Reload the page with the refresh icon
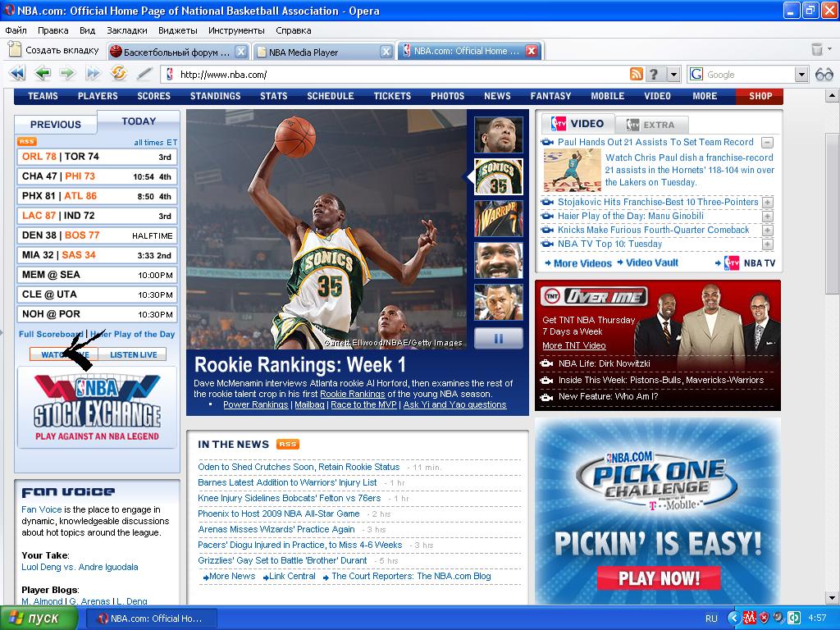The width and height of the screenshot is (840, 630). [118, 73]
